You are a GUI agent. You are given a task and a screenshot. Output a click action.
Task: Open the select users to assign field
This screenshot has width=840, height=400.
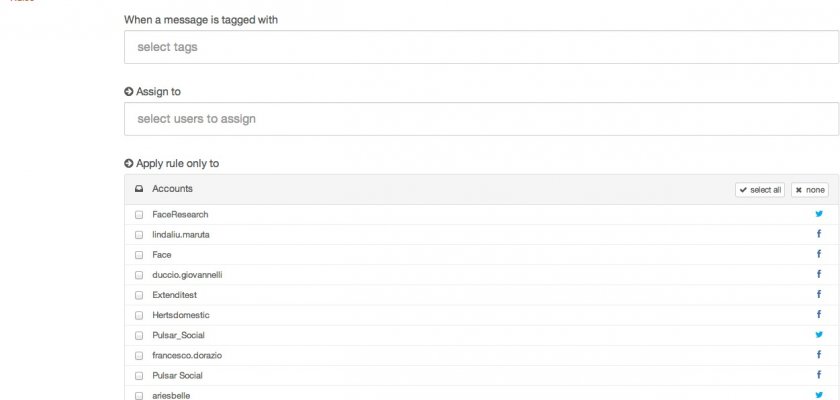(x=481, y=119)
